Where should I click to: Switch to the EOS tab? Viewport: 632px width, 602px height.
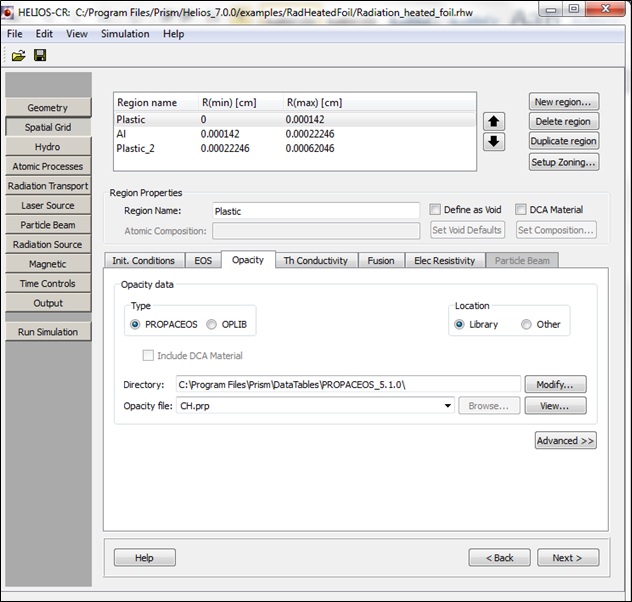pyautogui.click(x=203, y=260)
